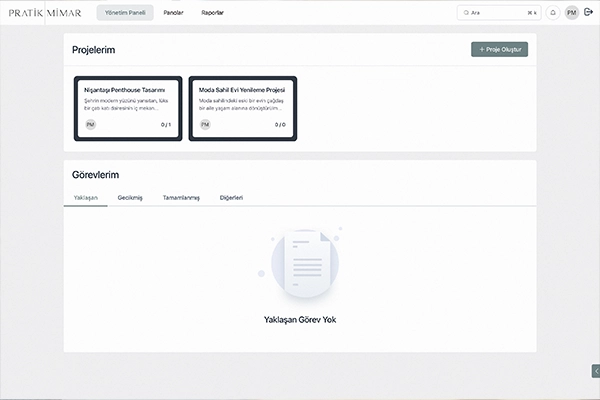Click the Pratik Mimar logo
The height and width of the screenshot is (400, 600).
pos(45,13)
